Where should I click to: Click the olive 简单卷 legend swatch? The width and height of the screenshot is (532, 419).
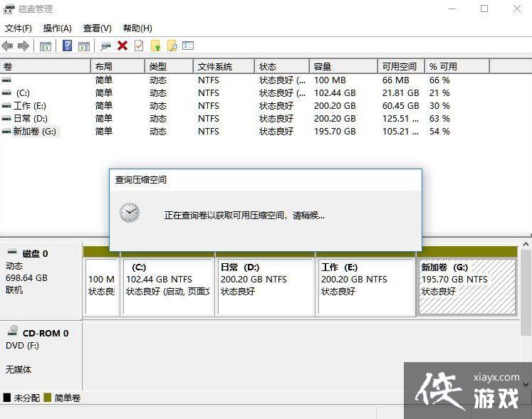pos(48,398)
